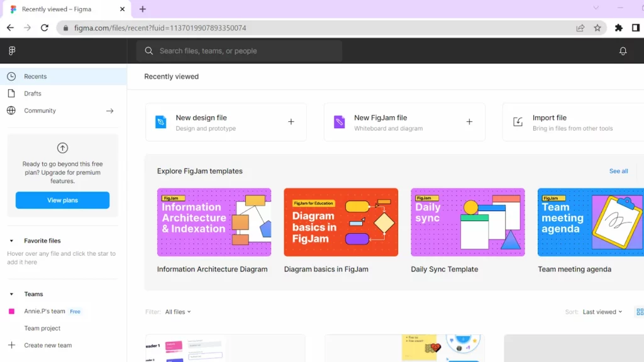
Task: Open the browser extensions puzzle icon
Action: coord(619,28)
